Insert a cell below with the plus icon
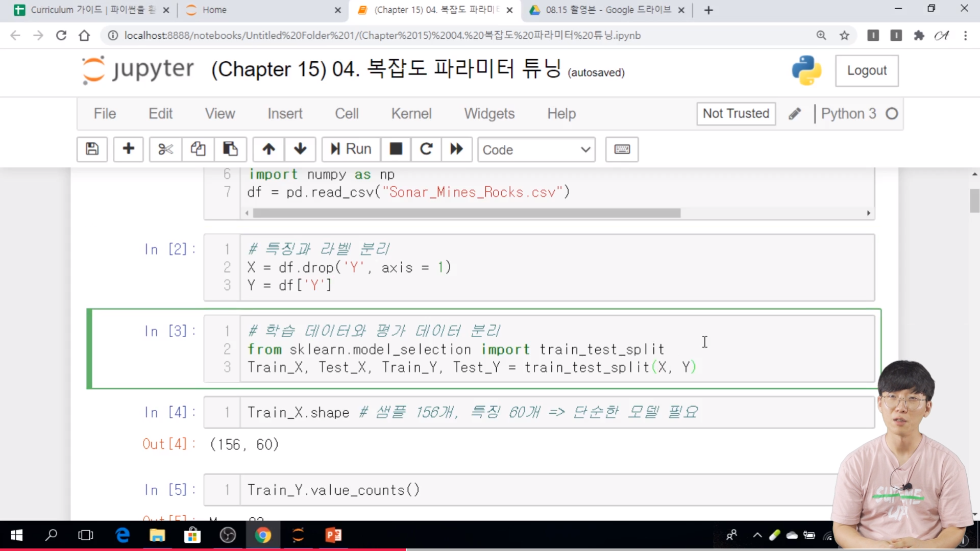This screenshot has width=980, height=551. pos(128,149)
